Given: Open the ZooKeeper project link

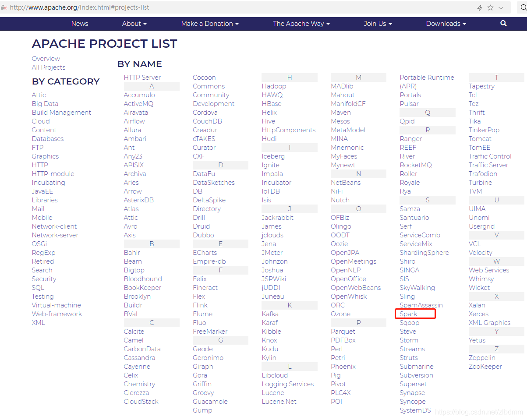Looking at the screenshot, I should [485, 367].
